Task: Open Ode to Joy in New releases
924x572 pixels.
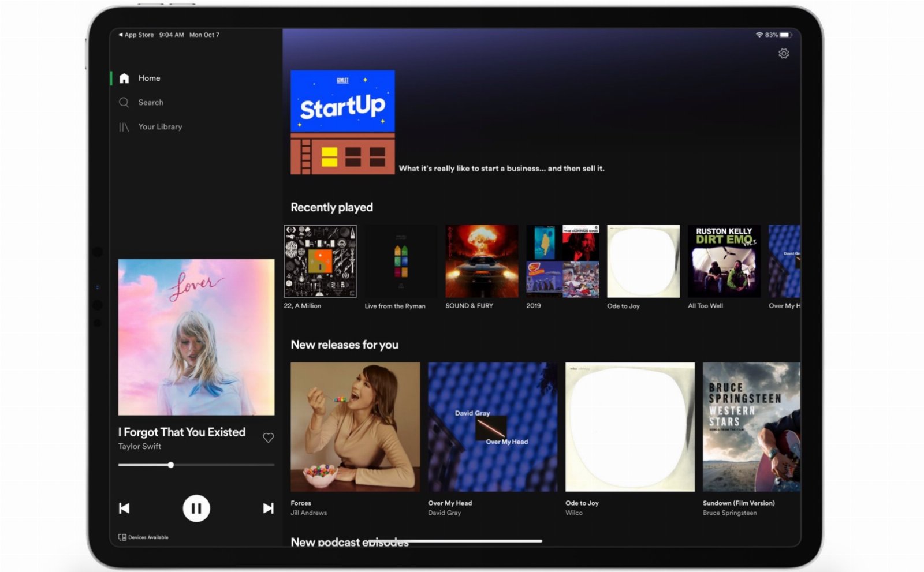Action: [x=630, y=427]
